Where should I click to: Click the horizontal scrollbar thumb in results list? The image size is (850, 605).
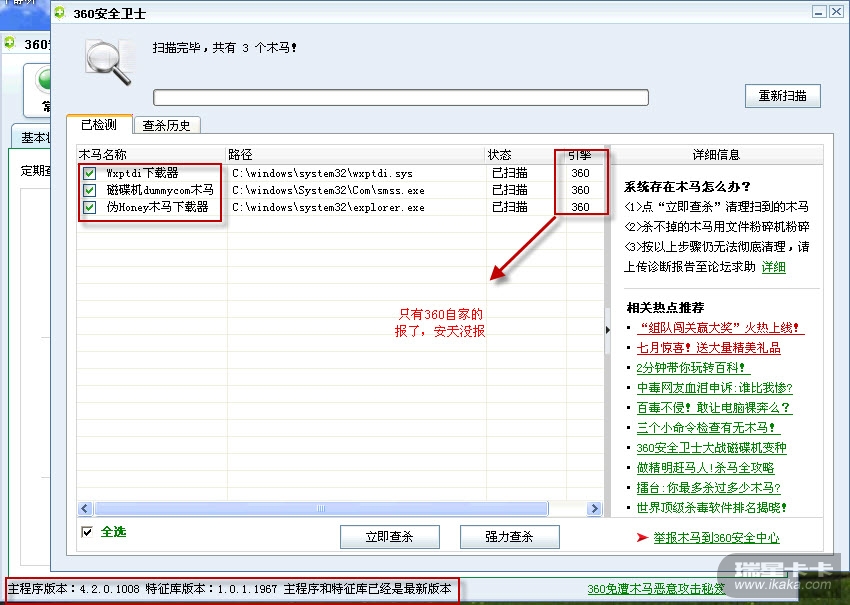click(x=321, y=509)
